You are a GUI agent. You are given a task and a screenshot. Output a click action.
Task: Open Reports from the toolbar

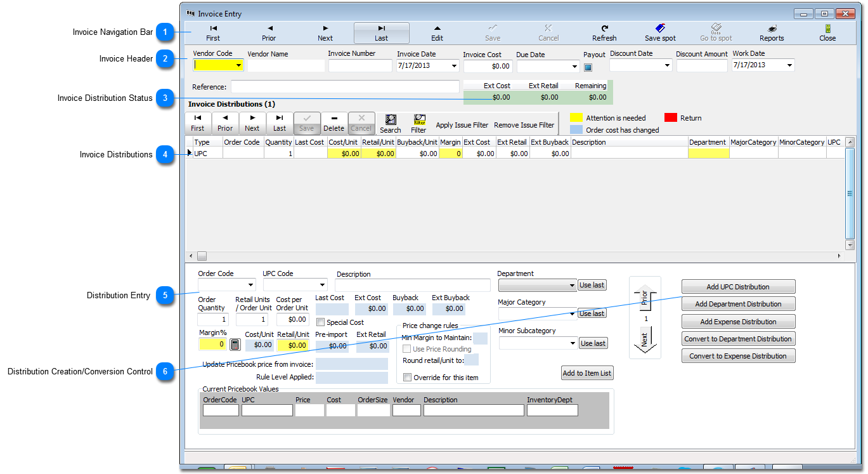(771, 33)
